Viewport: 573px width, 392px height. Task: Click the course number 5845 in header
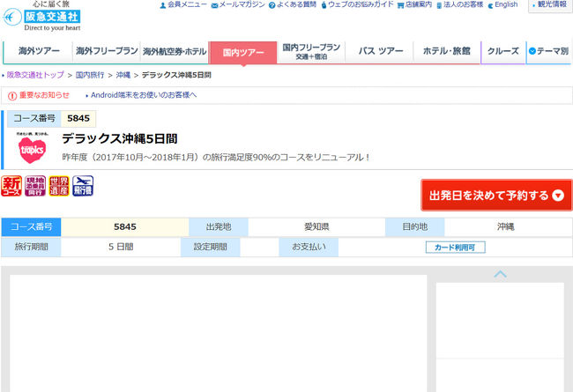[x=78, y=119]
